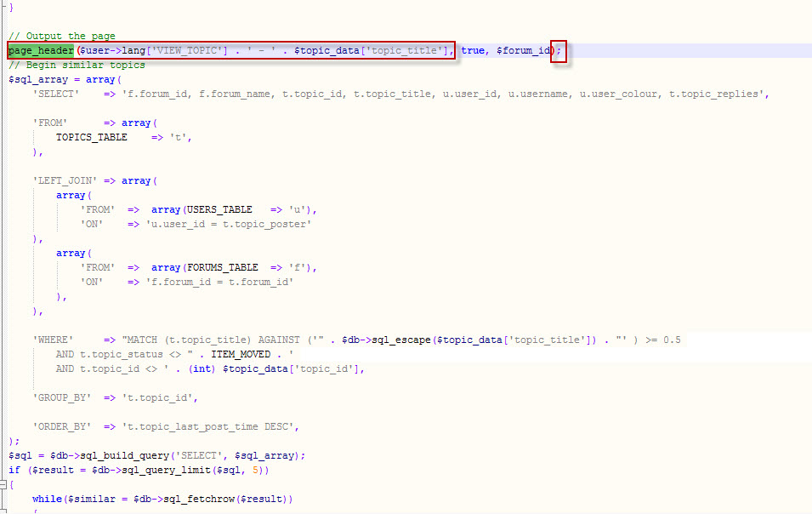Click t.topic_title in the SELECT string
The width and height of the screenshot is (812, 514).
pos(393,94)
